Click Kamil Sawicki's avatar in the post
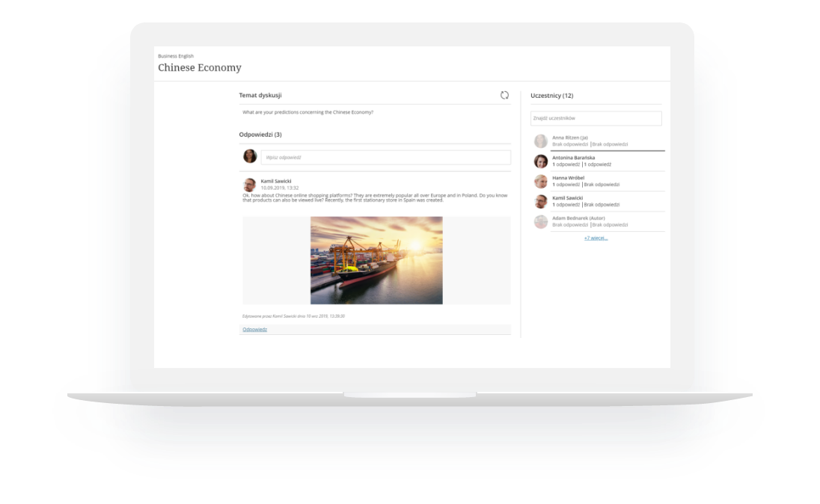 249,184
